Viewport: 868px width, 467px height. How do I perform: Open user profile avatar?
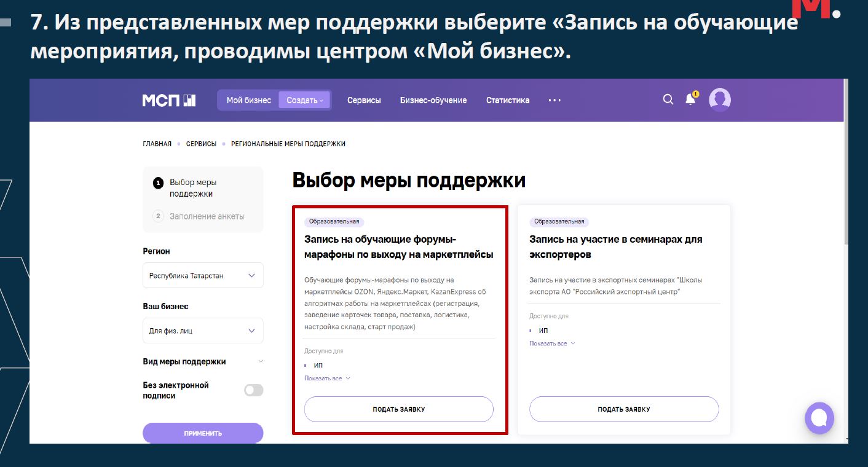tap(719, 100)
